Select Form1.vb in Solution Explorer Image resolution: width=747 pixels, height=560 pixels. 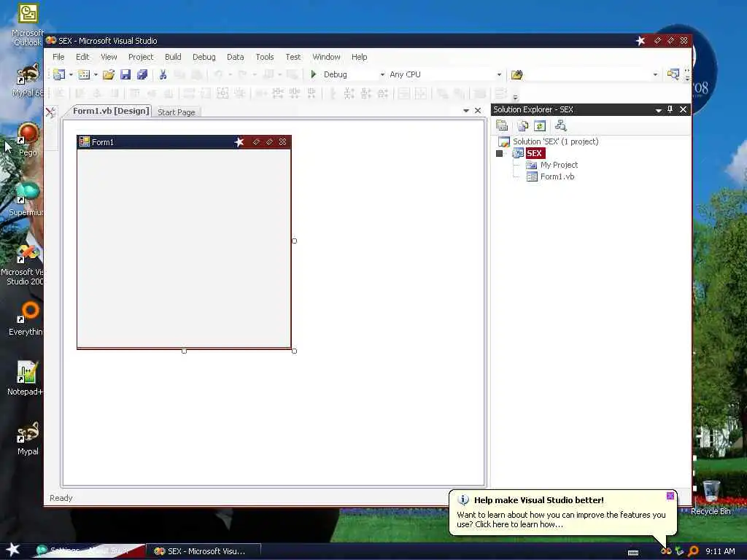point(557,176)
